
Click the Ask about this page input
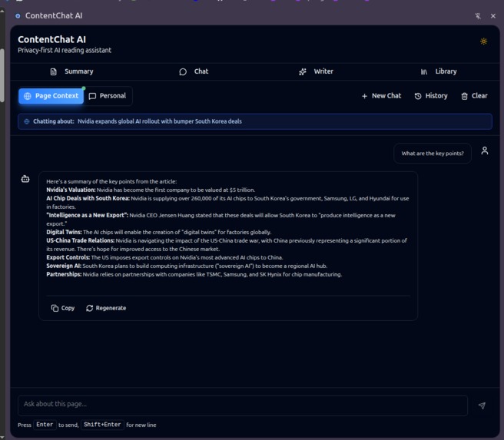[x=243, y=405]
